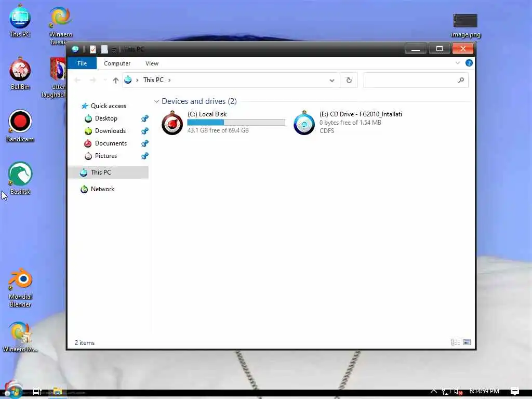The image size is (532, 399).
Task: Open the Computer ribbon tab
Action: [x=117, y=63]
